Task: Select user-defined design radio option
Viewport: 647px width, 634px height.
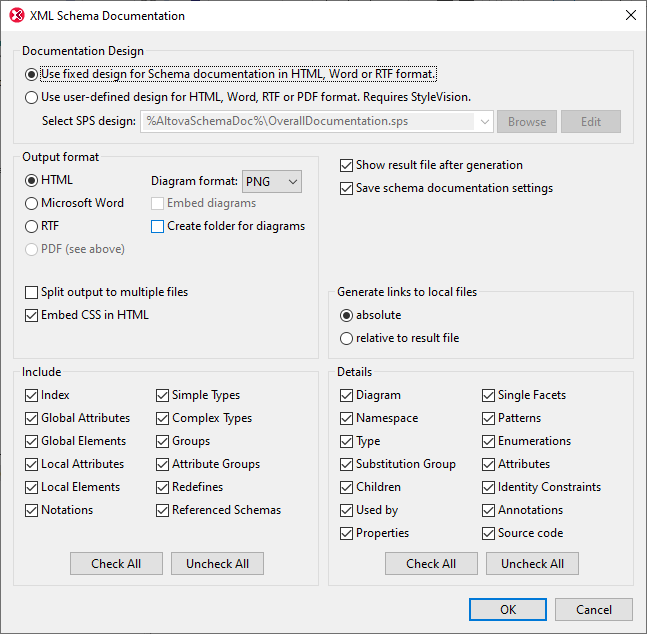Action: click(x=32, y=97)
